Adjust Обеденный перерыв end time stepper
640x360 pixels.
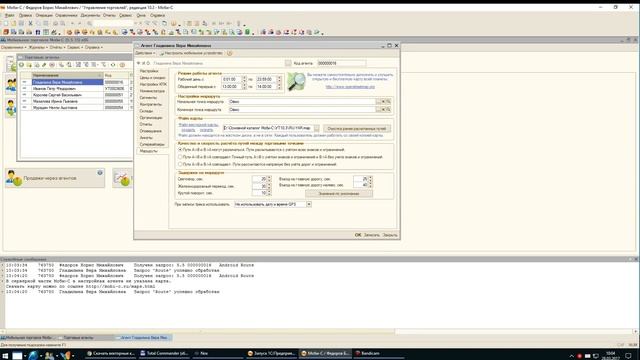279,87
